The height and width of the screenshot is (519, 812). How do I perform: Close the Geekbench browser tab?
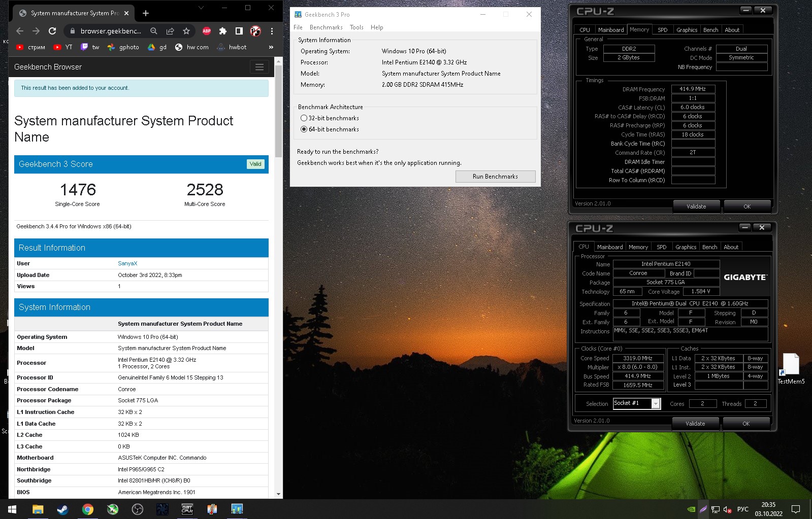point(126,13)
